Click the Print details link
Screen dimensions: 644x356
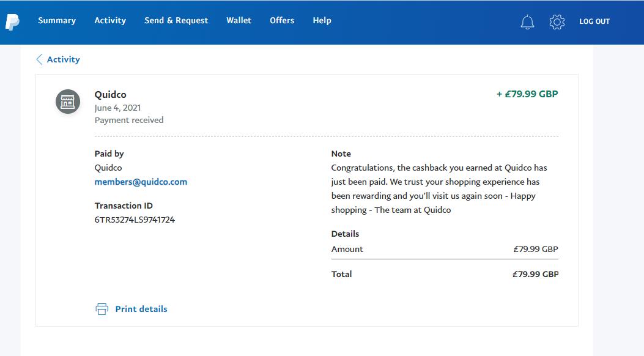coord(141,309)
